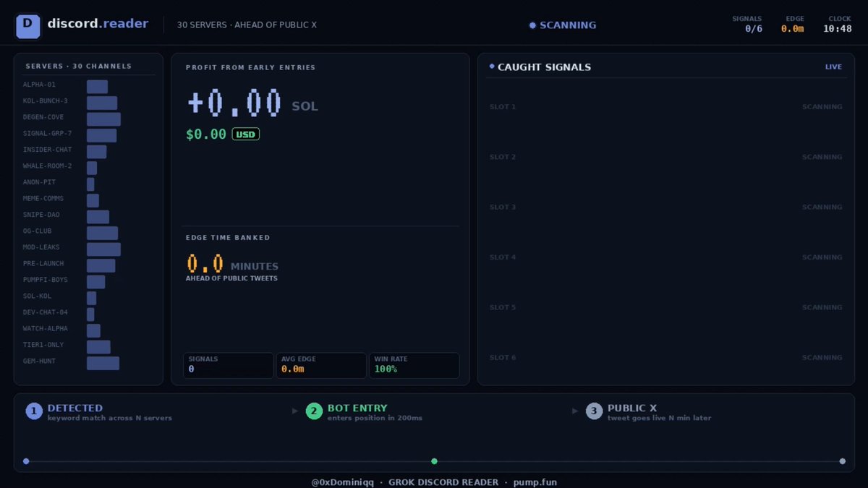Click the green middle dot on the timeline

(434, 461)
